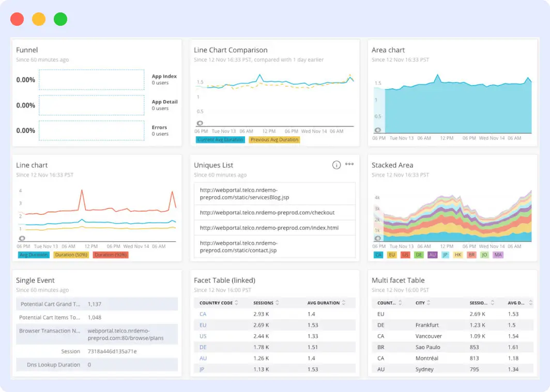Viewport: 550px width, 392px height.
Task: Click the zoom handle icon on the Line chart
Action: tap(22, 238)
